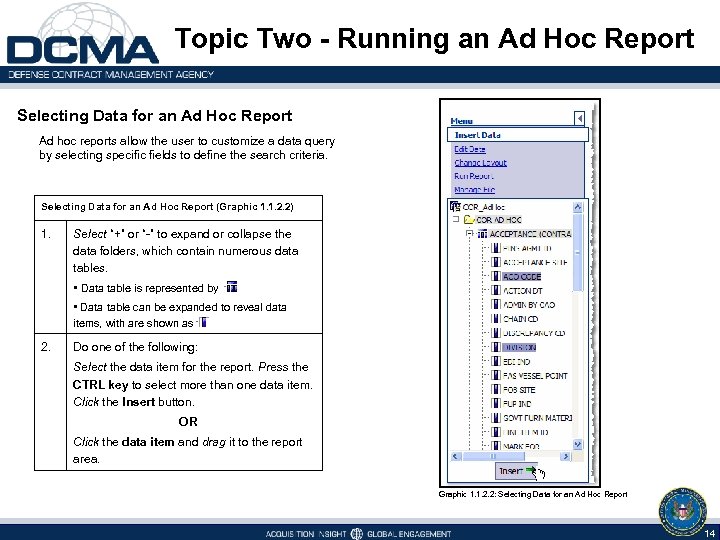Click the data item icon beside ACCEPTANCE SITE

tap(496, 262)
